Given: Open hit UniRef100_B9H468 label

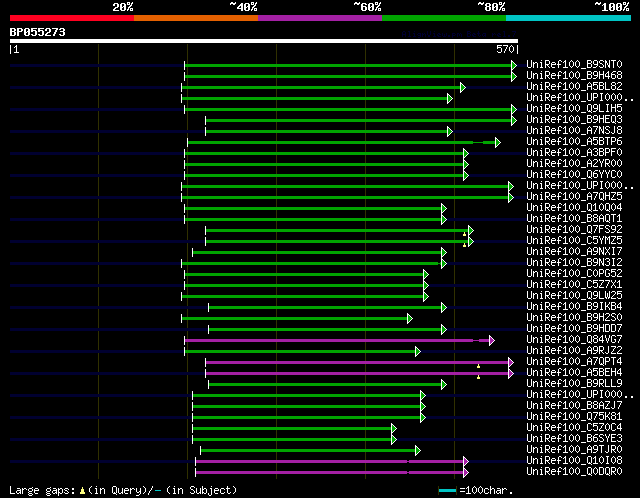Looking at the screenshot, I should 574,76.
